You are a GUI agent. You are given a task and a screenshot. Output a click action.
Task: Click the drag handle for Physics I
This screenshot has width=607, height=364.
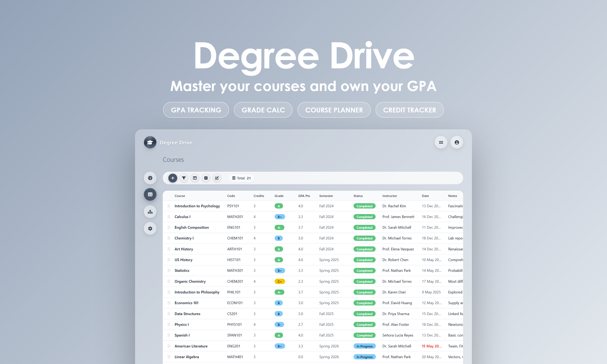(169, 324)
